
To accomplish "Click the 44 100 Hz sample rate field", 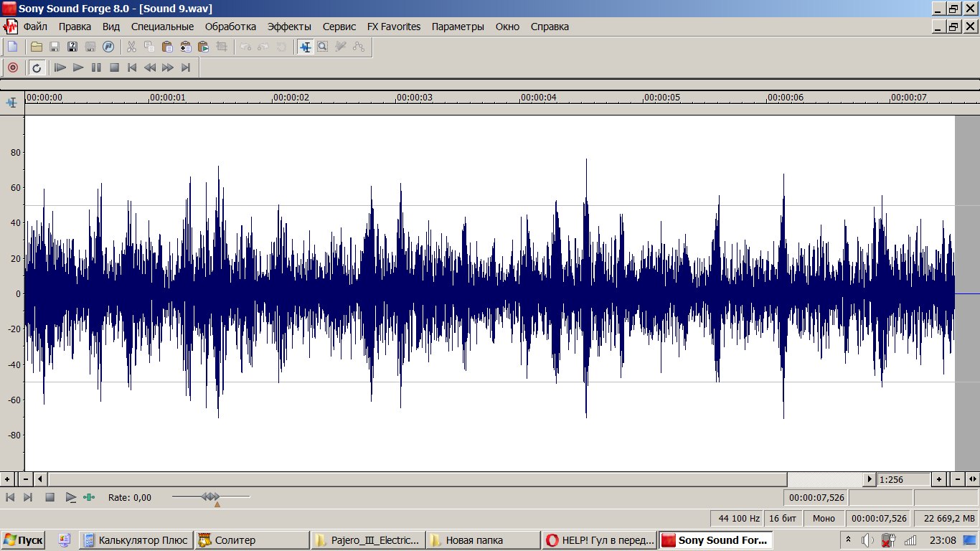I will (738, 518).
